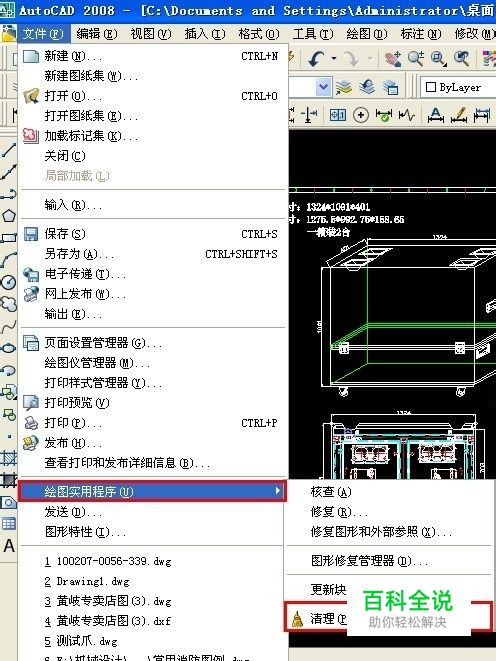
Task: Open recent file 黄岐专卖店图(3).dxf
Action: pyautogui.click(x=153, y=621)
